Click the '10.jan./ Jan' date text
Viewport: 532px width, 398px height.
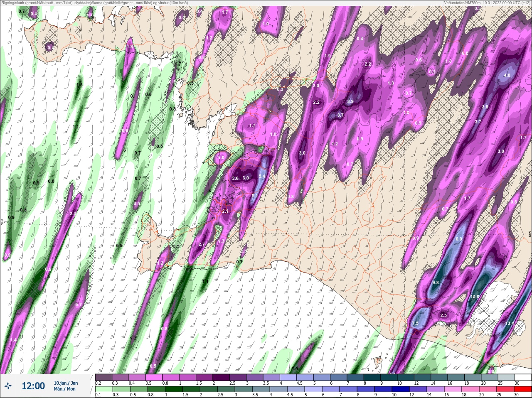coord(66,383)
